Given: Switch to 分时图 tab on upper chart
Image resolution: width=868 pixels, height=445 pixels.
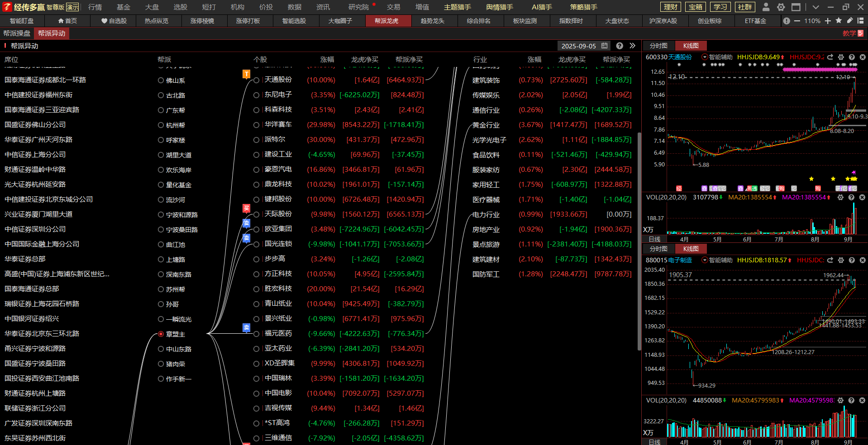Looking at the screenshot, I should pyautogui.click(x=658, y=46).
